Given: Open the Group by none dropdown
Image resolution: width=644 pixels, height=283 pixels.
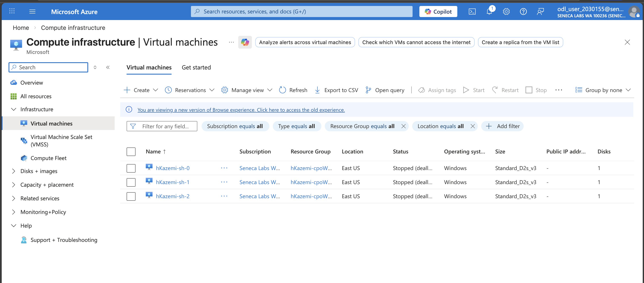Looking at the screenshot, I should [x=603, y=90].
